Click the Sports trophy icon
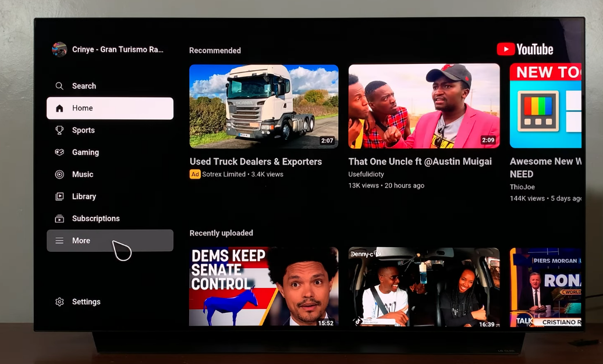603x364 pixels. click(59, 130)
